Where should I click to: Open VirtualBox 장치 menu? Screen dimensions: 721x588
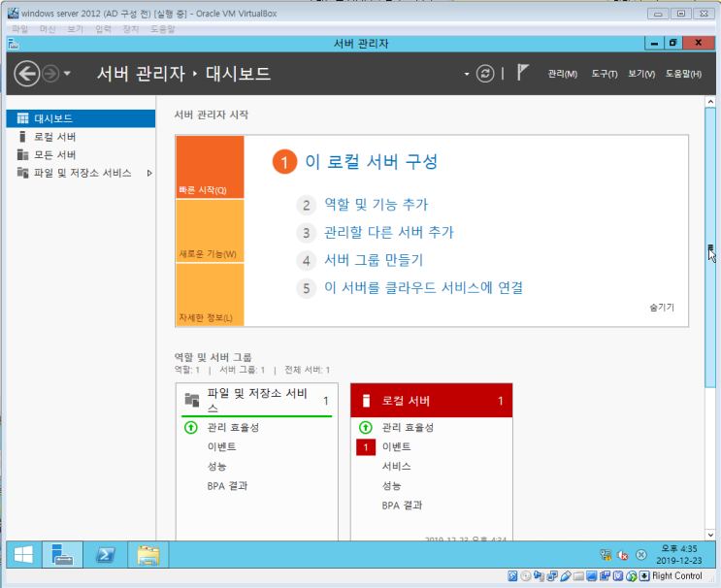click(x=131, y=29)
